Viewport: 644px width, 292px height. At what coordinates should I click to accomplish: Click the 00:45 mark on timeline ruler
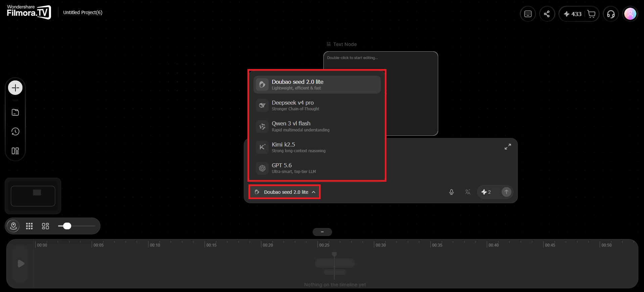point(550,245)
